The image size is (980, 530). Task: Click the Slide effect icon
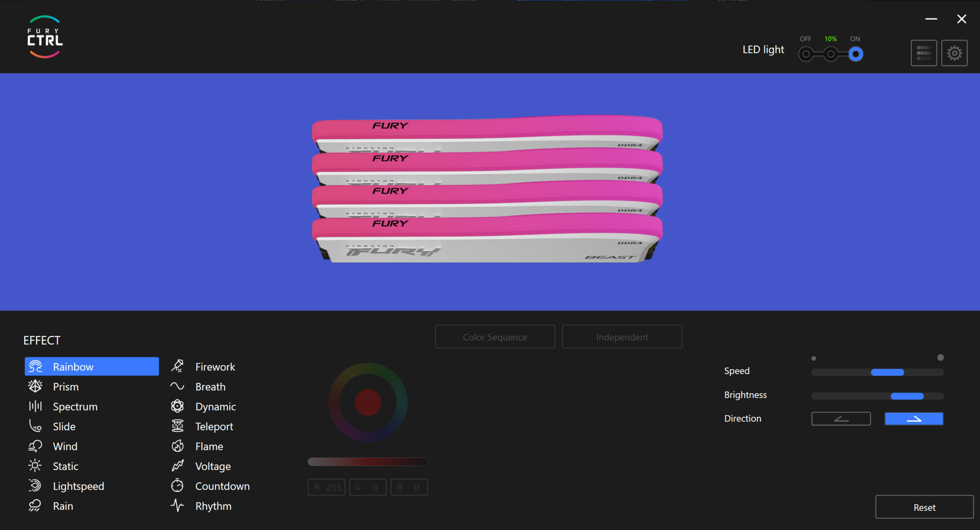click(x=35, y=426)
